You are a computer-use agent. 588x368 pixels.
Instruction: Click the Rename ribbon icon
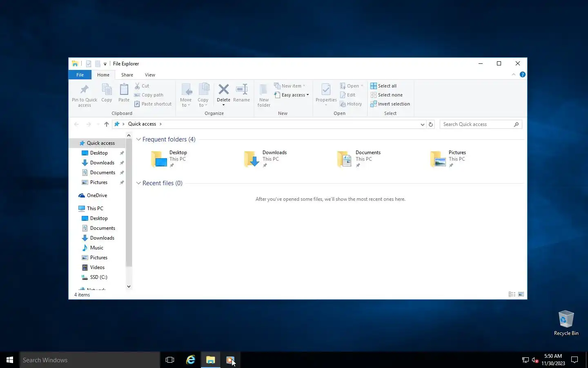pyautogui.click(x=241, y=93)
